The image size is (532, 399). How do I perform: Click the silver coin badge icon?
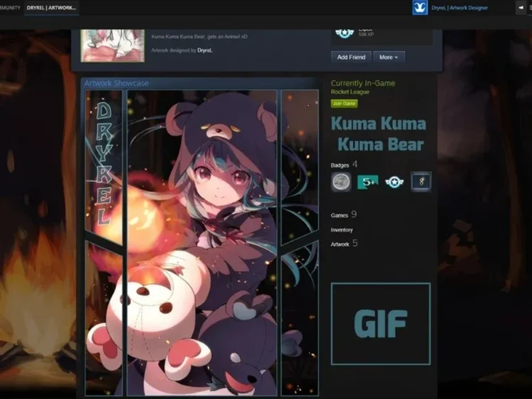pyautogui.click(x=341, y=182)
